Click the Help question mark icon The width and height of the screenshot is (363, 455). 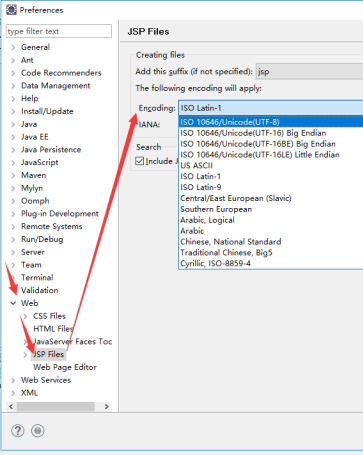[18, 431]
